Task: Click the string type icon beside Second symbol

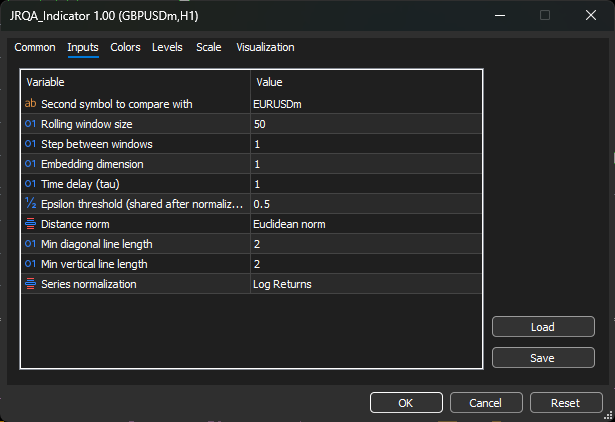Action: click(30, 104)
